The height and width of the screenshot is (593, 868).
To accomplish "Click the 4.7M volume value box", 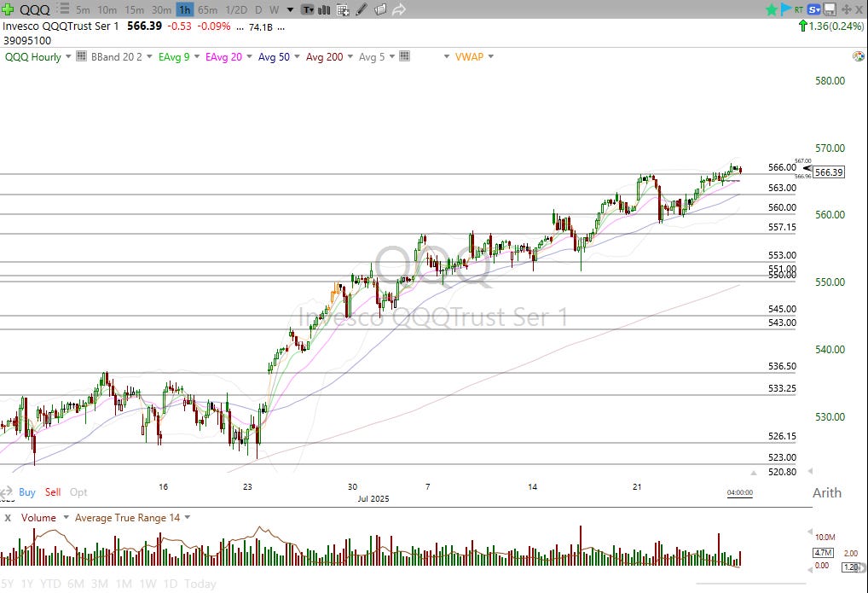I will coord(823,553).
